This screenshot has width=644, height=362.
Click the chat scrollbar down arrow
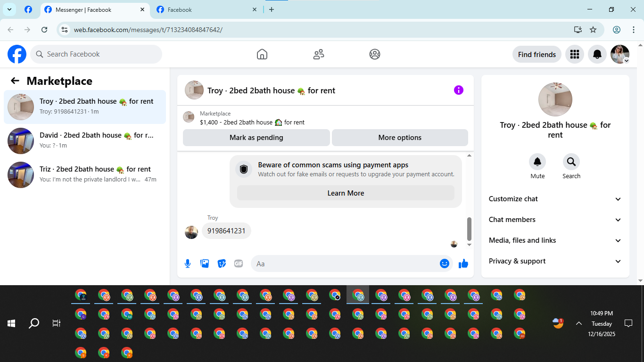pyautogui.click(x=469, y=245)
